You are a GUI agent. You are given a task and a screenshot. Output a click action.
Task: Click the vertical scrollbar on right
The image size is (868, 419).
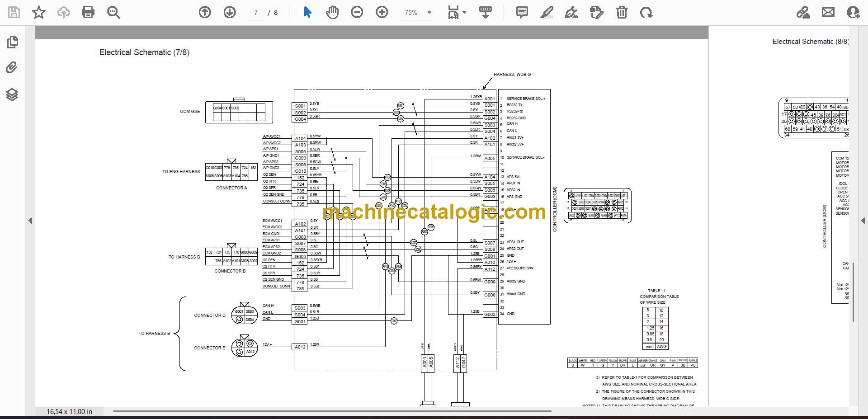[853, 292]
